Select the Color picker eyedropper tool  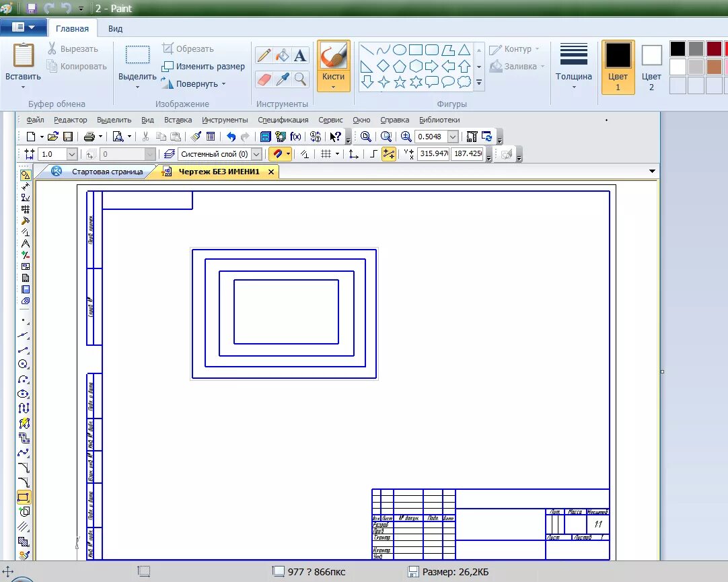click(282, 79)
